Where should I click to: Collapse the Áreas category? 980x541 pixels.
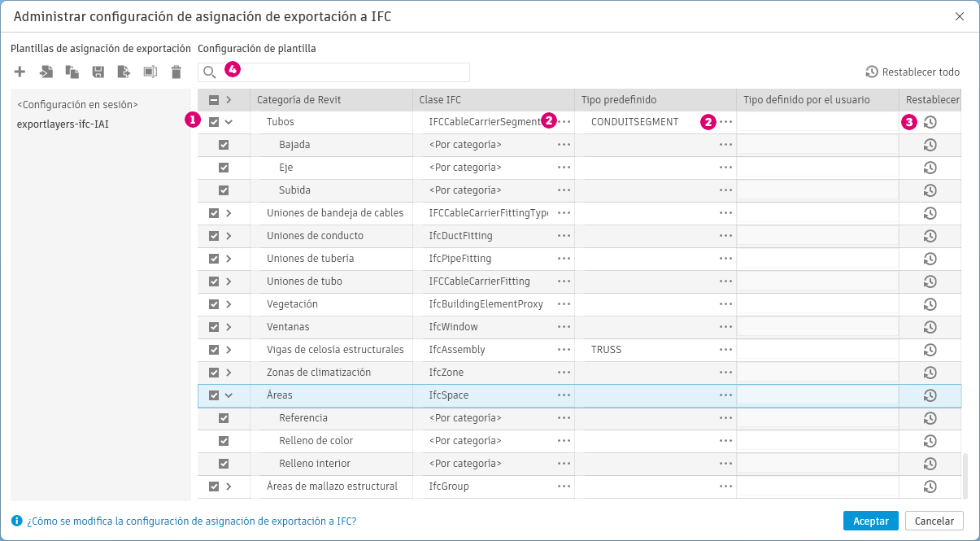[229, 395]
